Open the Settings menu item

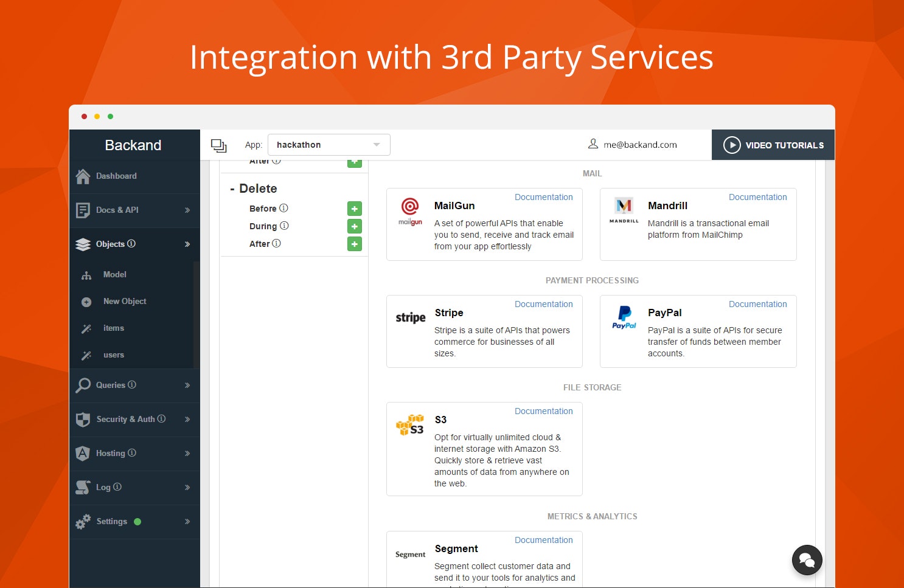pos(134,522)
